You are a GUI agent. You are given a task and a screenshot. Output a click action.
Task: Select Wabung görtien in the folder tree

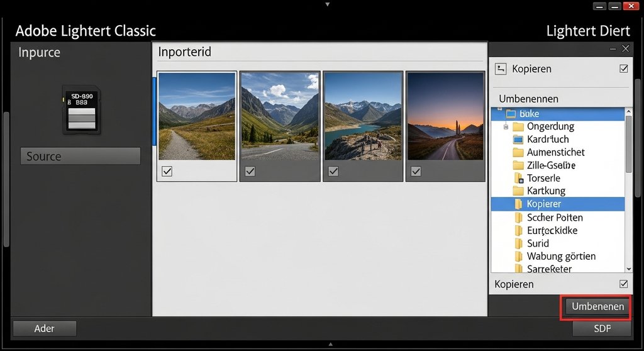pyautogui.click(x=561, y=256)
